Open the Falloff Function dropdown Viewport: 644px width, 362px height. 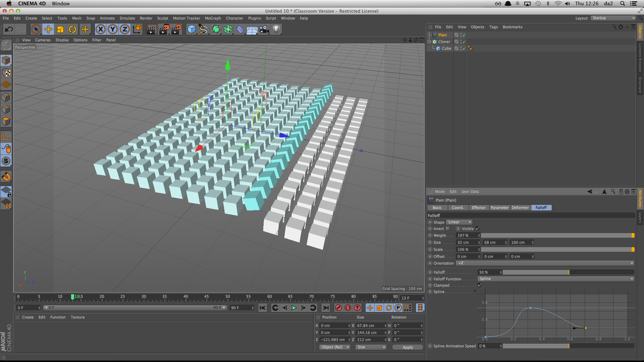(x=556, y=279)
